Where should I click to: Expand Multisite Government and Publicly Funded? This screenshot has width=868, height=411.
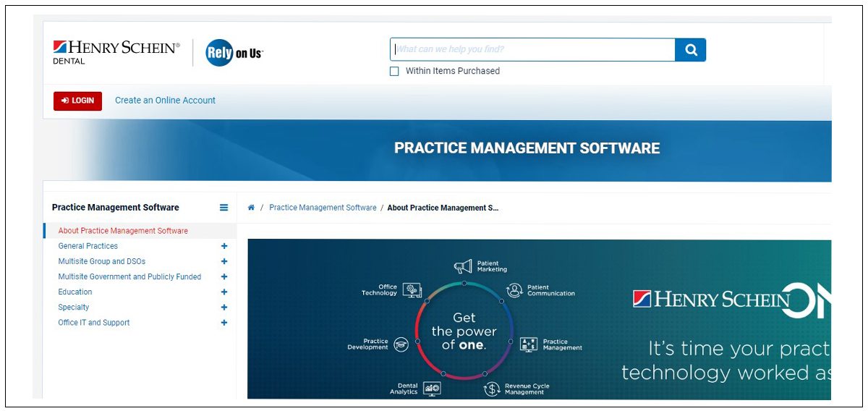click(x=224, y=276)
